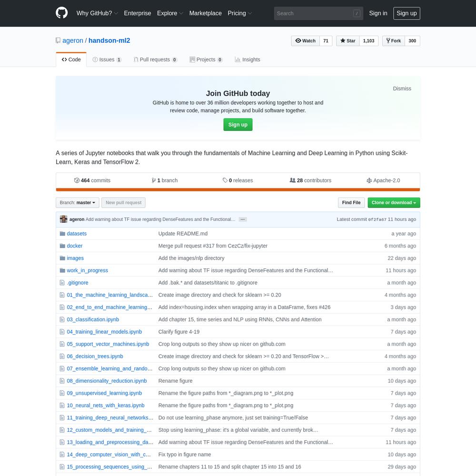Click the search slash shortcut icon
Screen dimensions: 476x476
click(x=357, y=13)
